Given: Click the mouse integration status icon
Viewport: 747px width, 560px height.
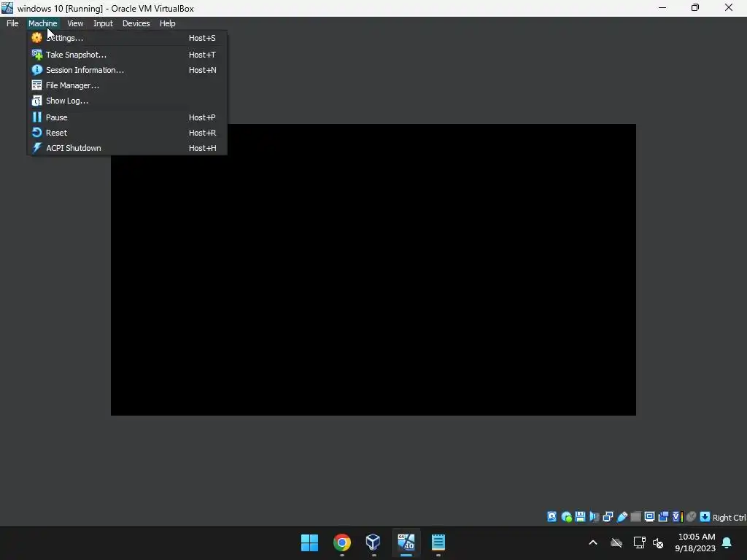Looking at the screenshot, I should [x=692, y=517].
